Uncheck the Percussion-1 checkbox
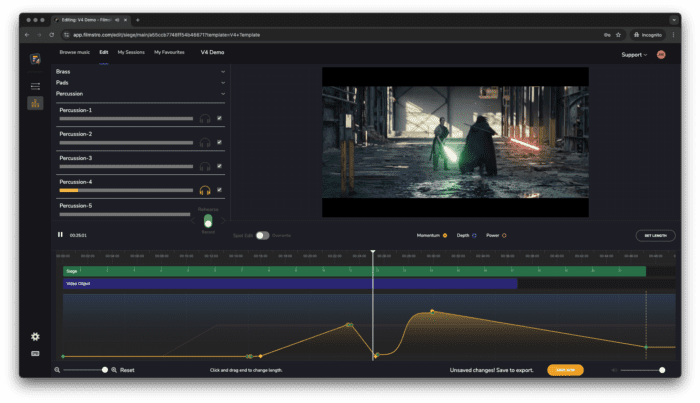The image size is (700, 403). [x=219, y=118]
